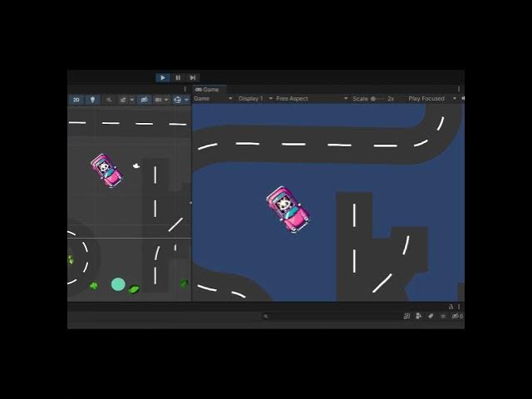Open the Game view mode dropdown
This screenshot has width=532, height=399.
click(x=213, y=99)
